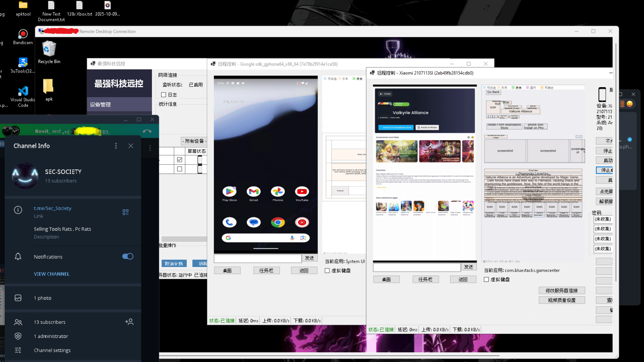Click the horizontal scrollbar under device list

click(184, 239)
